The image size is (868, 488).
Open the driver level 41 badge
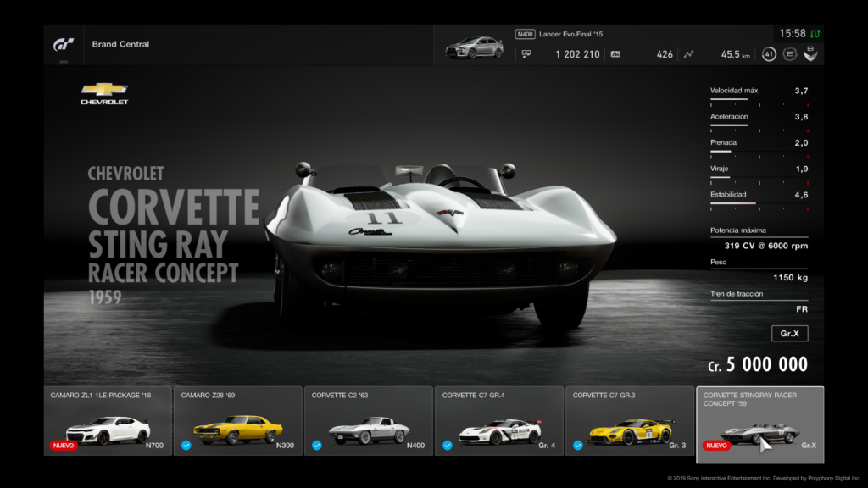(x=768, y=54)
